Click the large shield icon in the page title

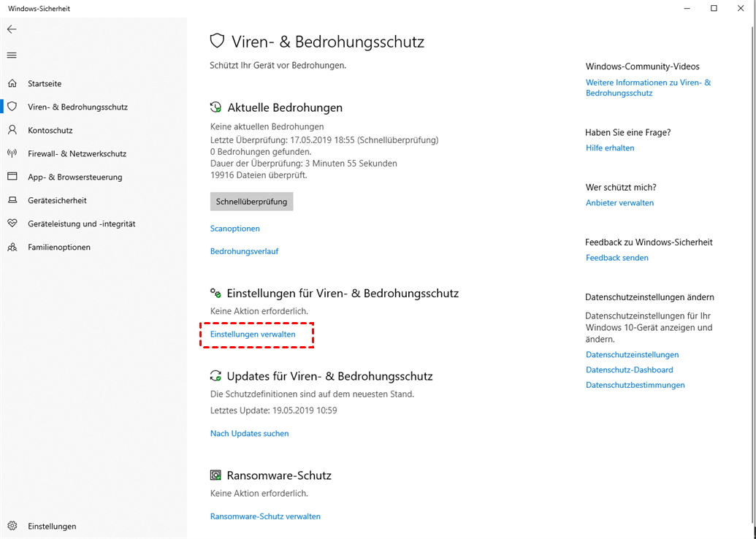click(x=217, y=41)
